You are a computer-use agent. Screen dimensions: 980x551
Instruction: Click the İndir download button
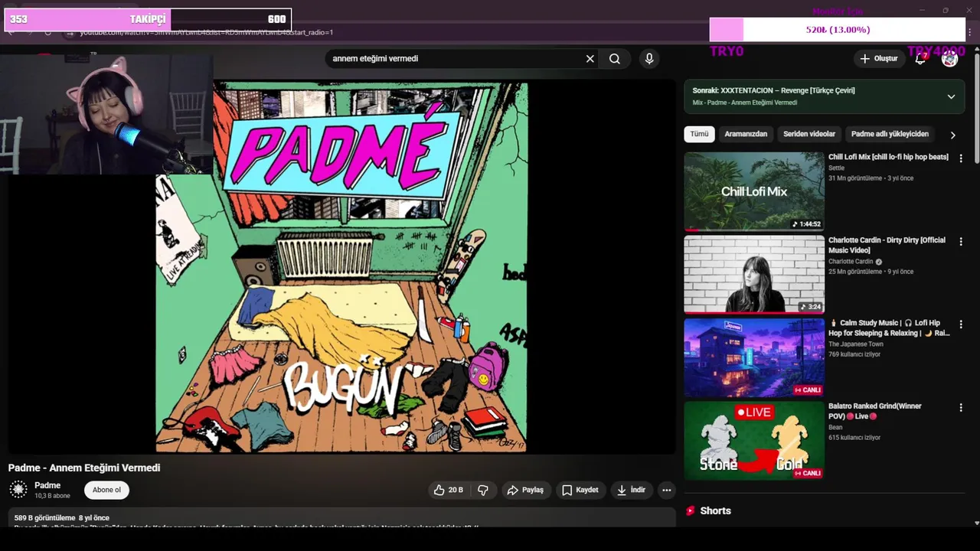pos(632,490)
